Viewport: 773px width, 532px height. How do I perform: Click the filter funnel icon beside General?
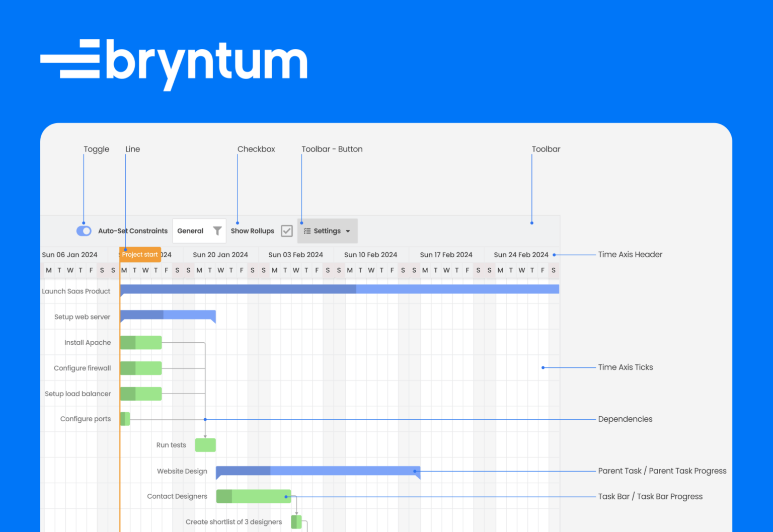[217, 231]
